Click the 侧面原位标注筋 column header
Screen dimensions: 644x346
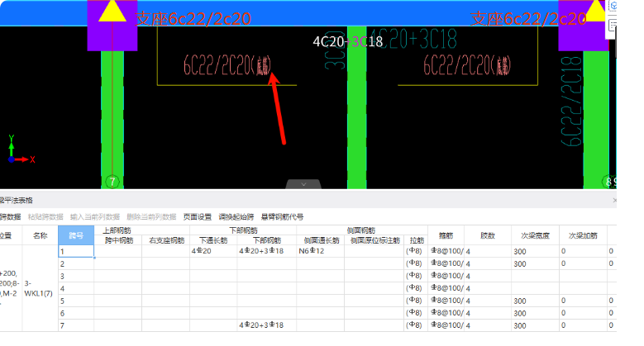[374, 240]
